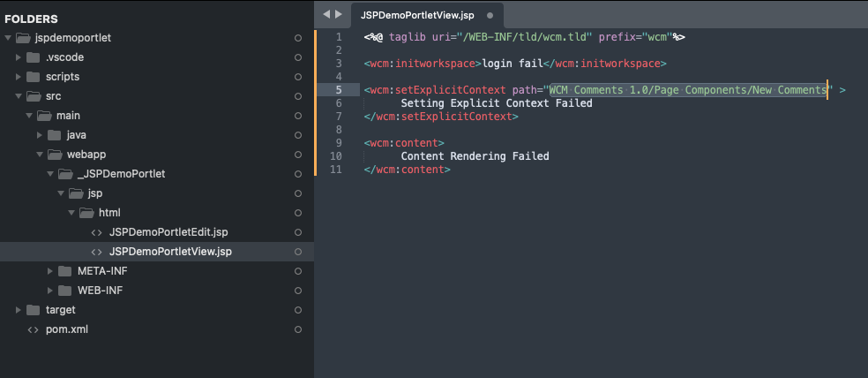Click the jsp open-folder icon
The width and height of the screenshot is (868, 378).
point(75,193)
